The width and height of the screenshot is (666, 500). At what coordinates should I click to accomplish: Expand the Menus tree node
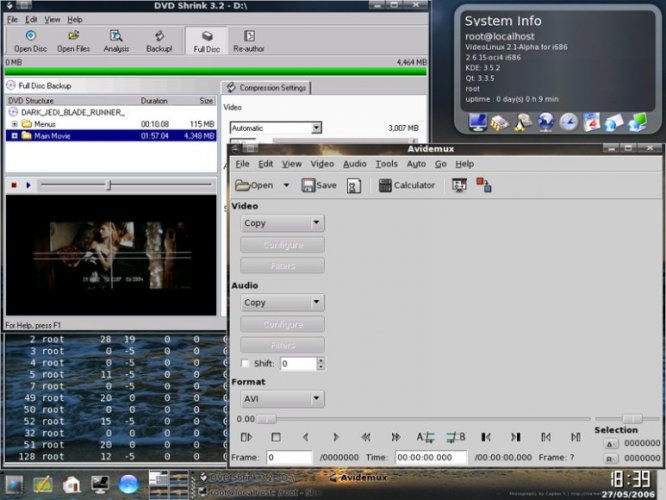pos(14,124)
